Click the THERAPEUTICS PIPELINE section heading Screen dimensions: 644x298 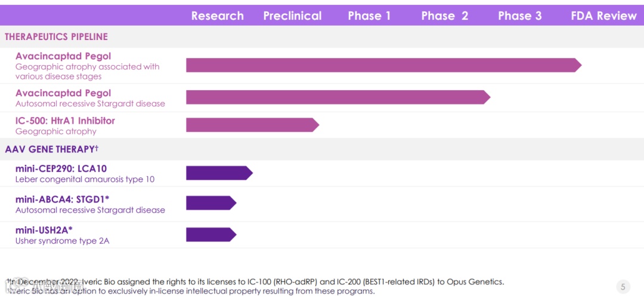tap(56, 37)
